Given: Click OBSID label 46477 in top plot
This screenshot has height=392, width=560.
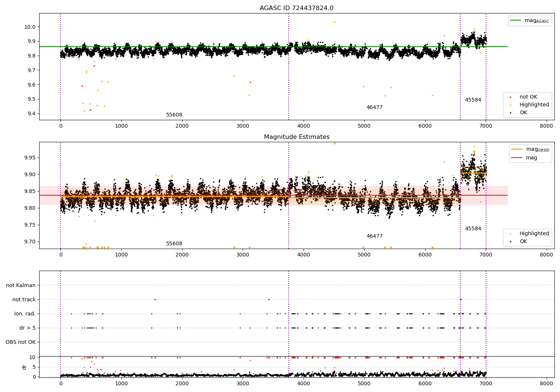Looking at the screenshot, I should [x=374, y=108].
